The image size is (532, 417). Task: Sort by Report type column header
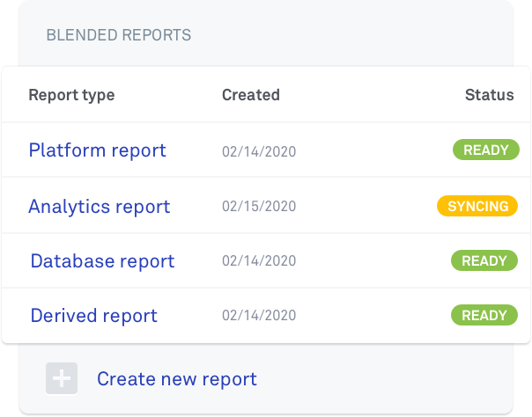click(71, 95)
